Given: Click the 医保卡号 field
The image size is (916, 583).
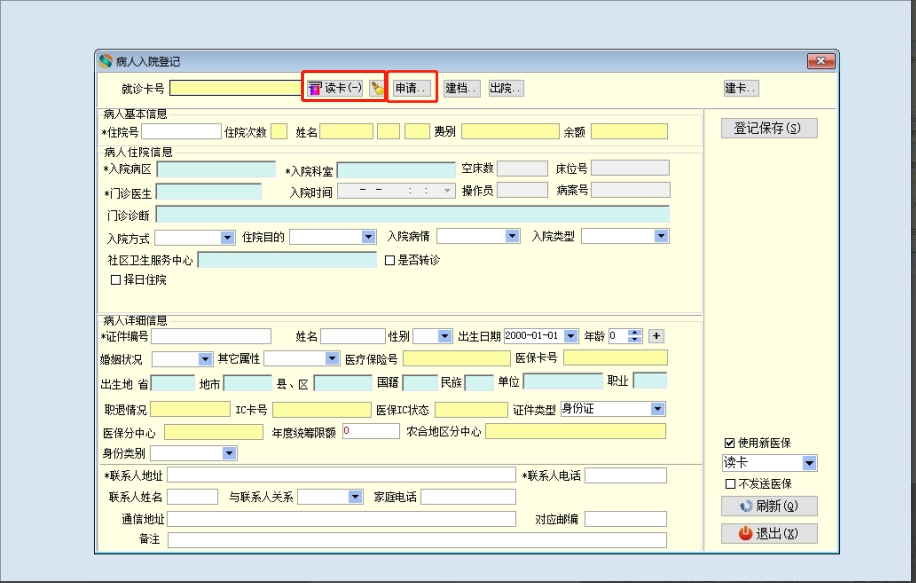Looking at the screenshot, I should (x=615, y=358).
